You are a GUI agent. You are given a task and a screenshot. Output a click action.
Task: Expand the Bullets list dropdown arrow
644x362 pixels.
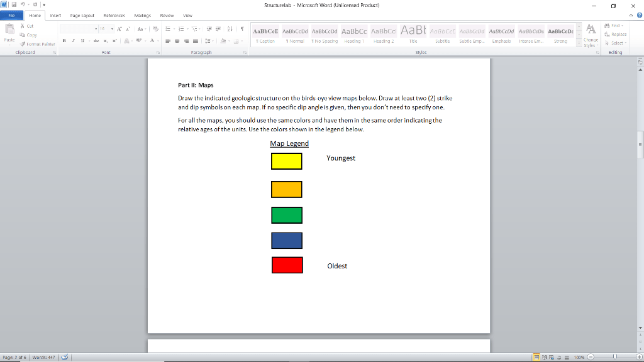[x=174, y=29]
